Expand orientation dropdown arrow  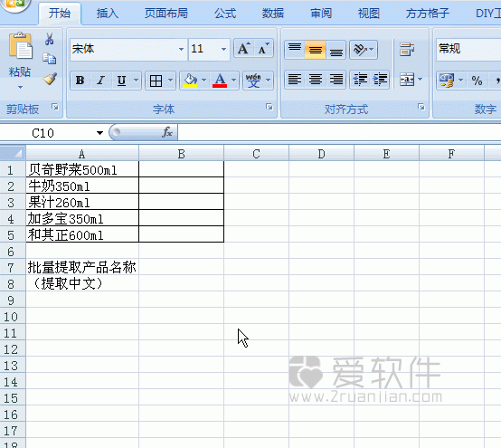373,49
